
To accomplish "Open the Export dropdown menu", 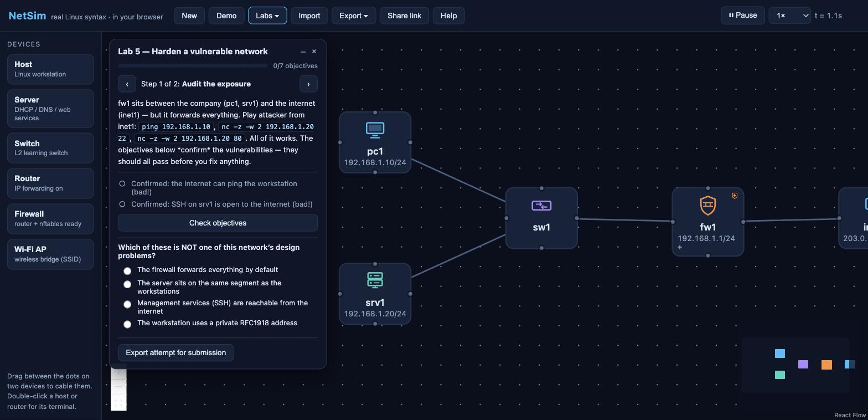I will [354, 16].
